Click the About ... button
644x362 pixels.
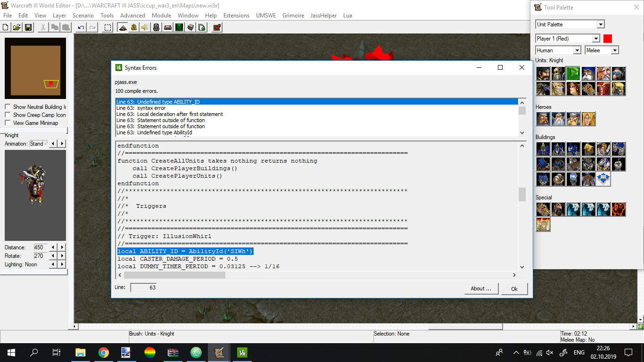pyautogui.click(x=481, y=289)
